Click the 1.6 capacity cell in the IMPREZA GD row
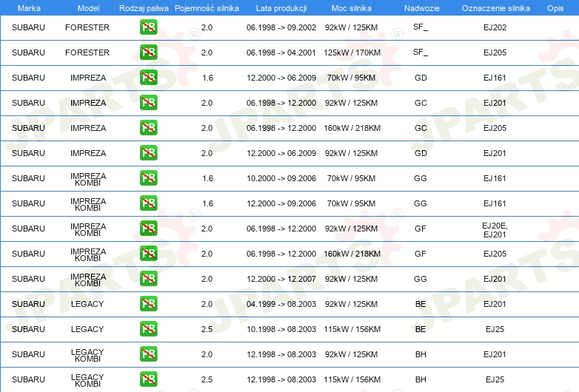 [207, 78]
